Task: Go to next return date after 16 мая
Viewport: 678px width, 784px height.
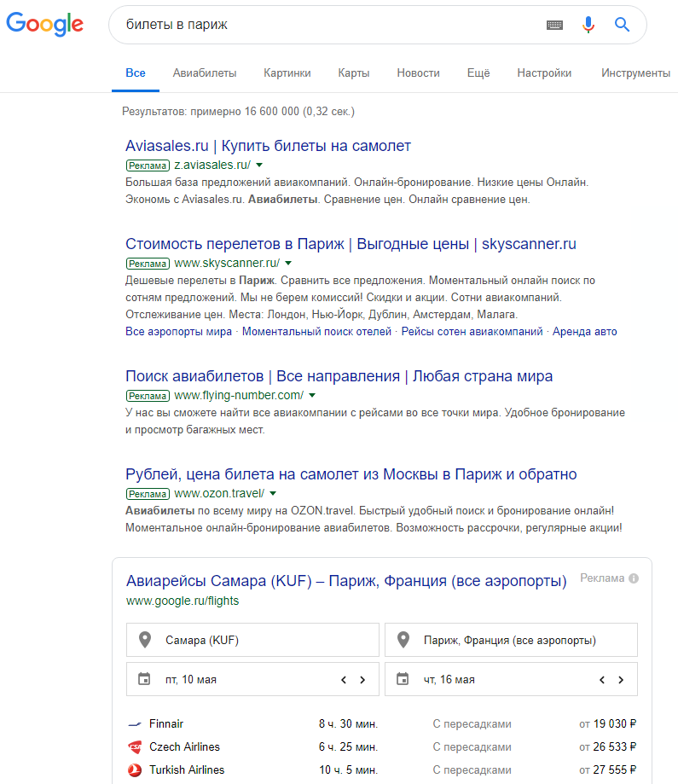Action: [621, 680]
